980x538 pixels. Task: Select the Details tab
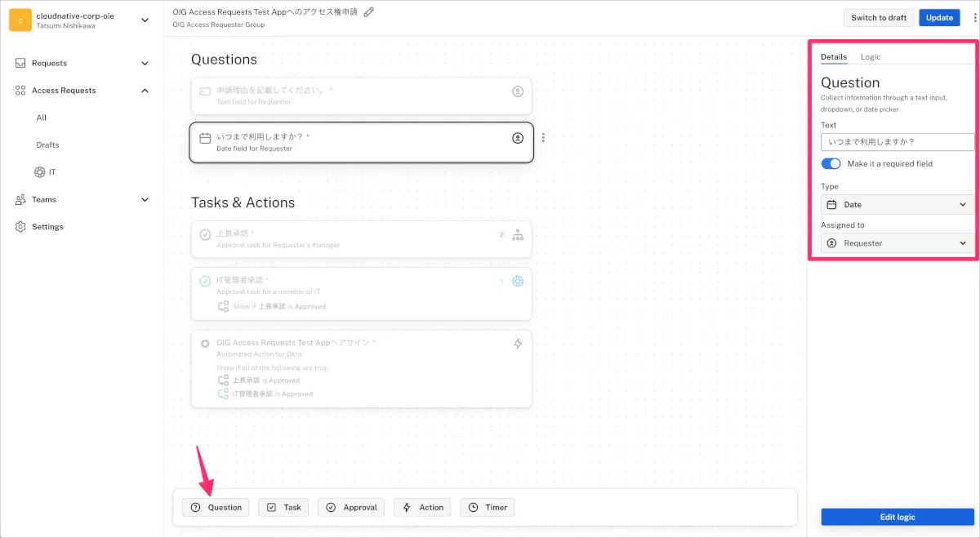point(834,57)
